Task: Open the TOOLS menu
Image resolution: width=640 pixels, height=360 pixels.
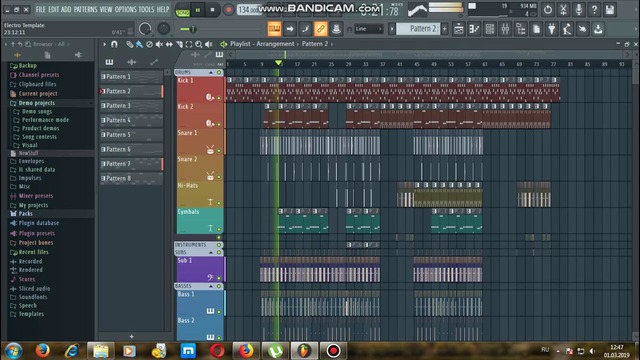Action: click(146, 9)
